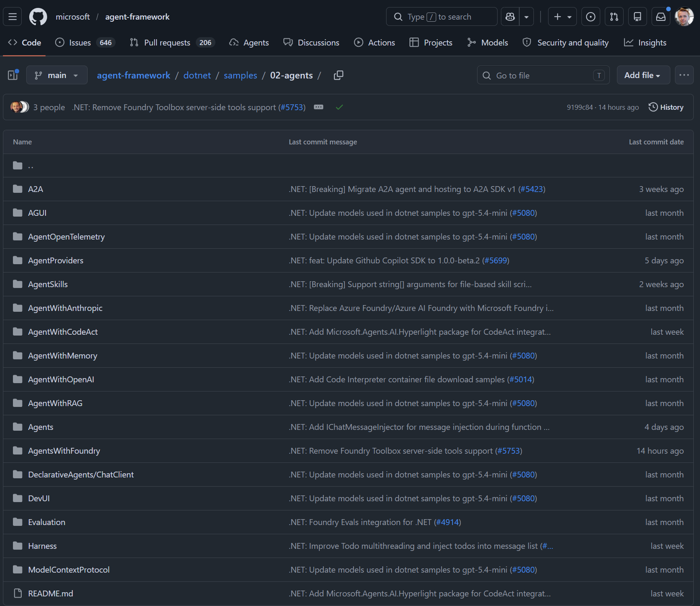Open the Harness folder

coord(42,546)
